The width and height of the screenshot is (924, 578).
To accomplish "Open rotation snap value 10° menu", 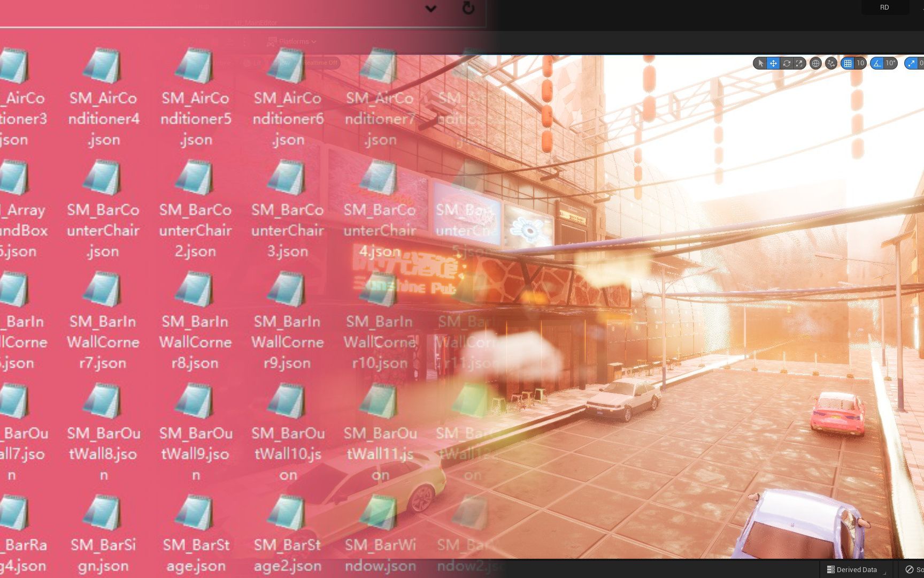I will tap(890, 63).
